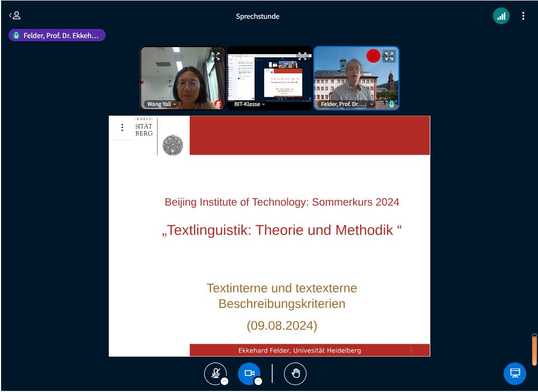Expand webcam options arrow
Viewport: 538px width, 392px height.
(258, 381)
